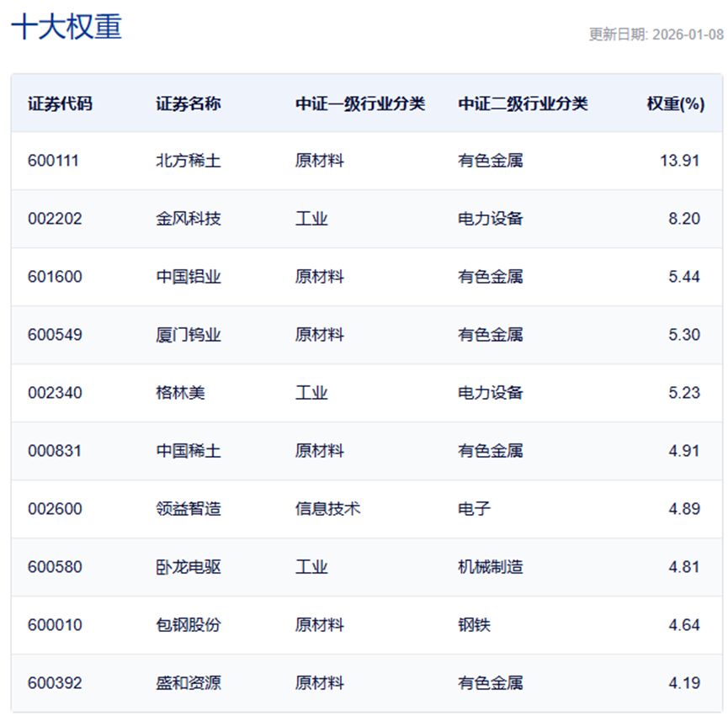
Task: Click the 十大权重 heading
Action: pyautogui.click(x=66, y=27)
